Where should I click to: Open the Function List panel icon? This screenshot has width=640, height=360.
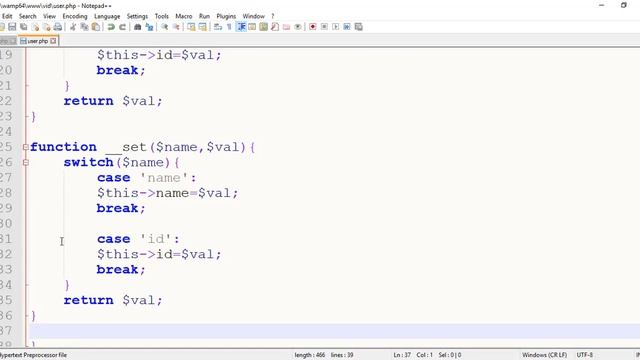pyautogui.click(x=275, y=27)
